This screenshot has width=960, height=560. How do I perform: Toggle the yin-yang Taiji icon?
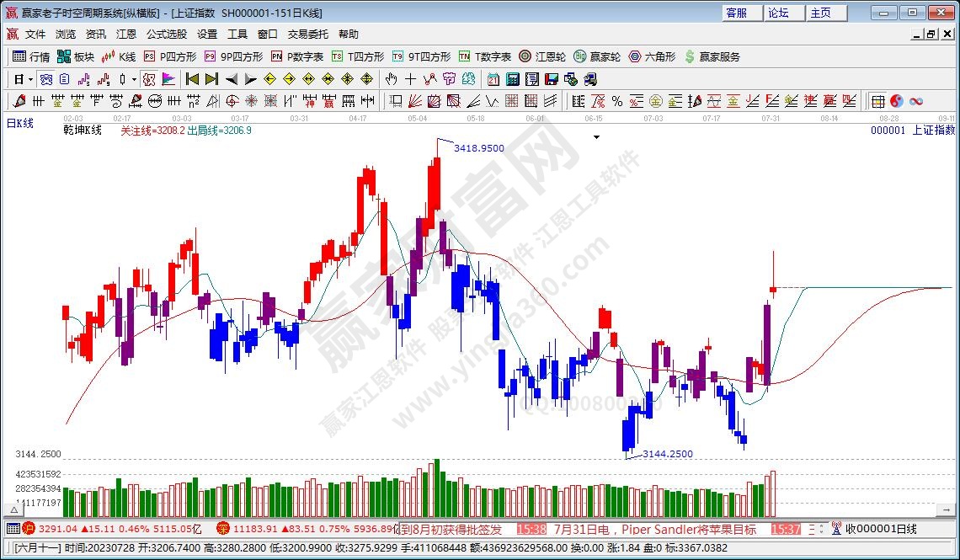[896, 101]
